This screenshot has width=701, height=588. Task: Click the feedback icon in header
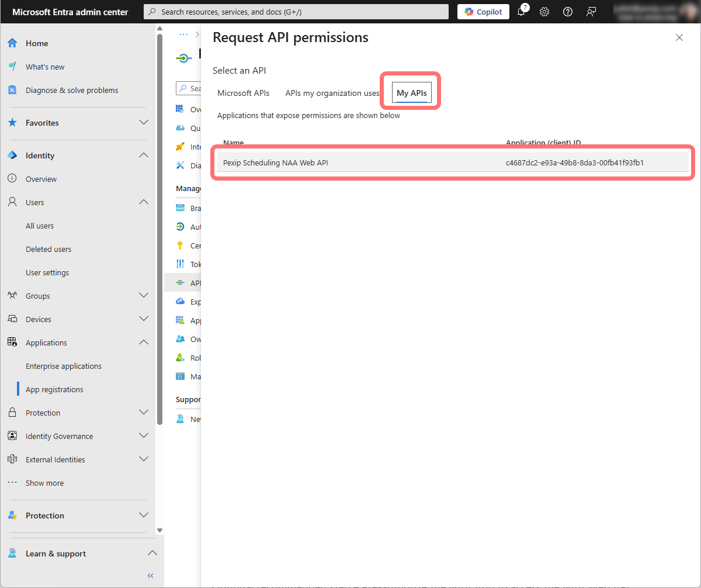[591, 12]
